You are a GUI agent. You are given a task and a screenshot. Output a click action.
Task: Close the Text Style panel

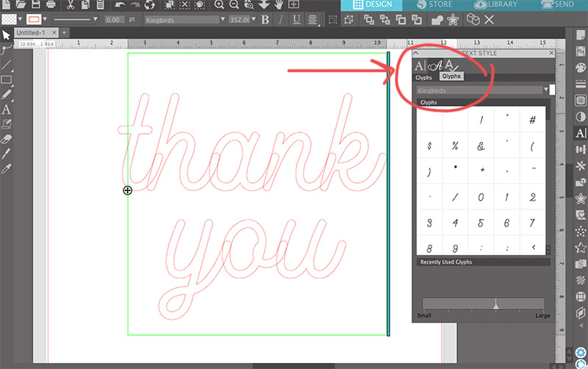tap(552, 53)
